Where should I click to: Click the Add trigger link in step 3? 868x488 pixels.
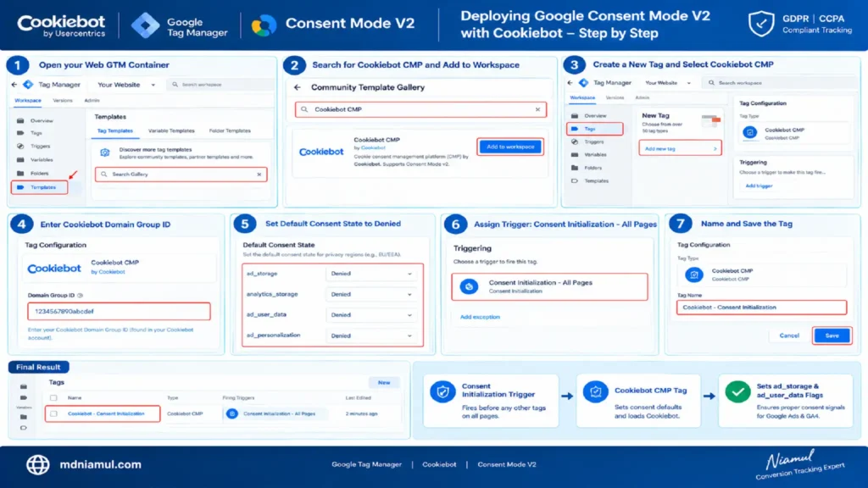click(x=759, y=186)
